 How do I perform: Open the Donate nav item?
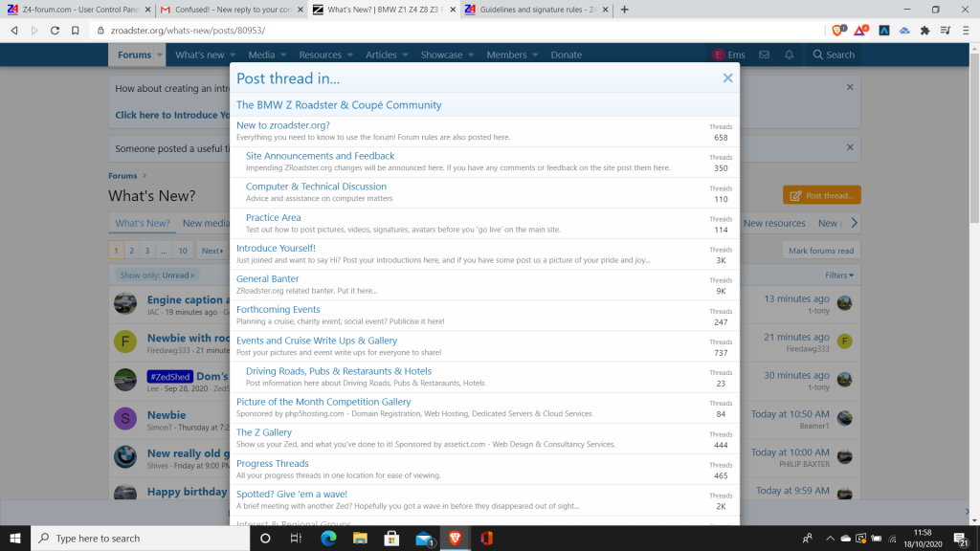click(567, 55)
